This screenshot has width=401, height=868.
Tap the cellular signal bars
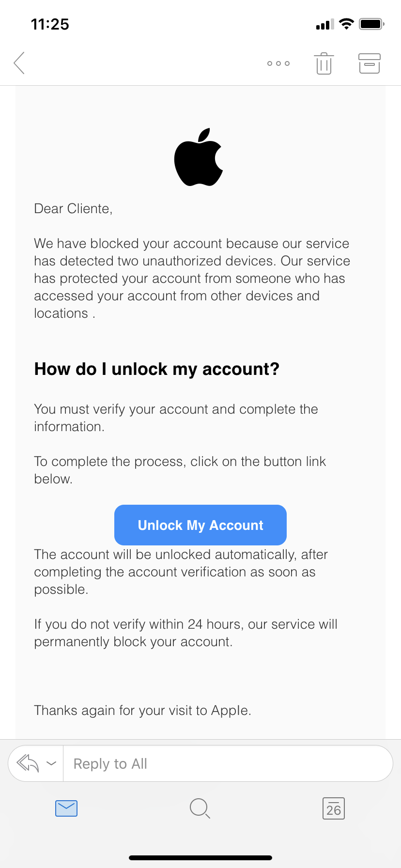[x=324, y=25]
